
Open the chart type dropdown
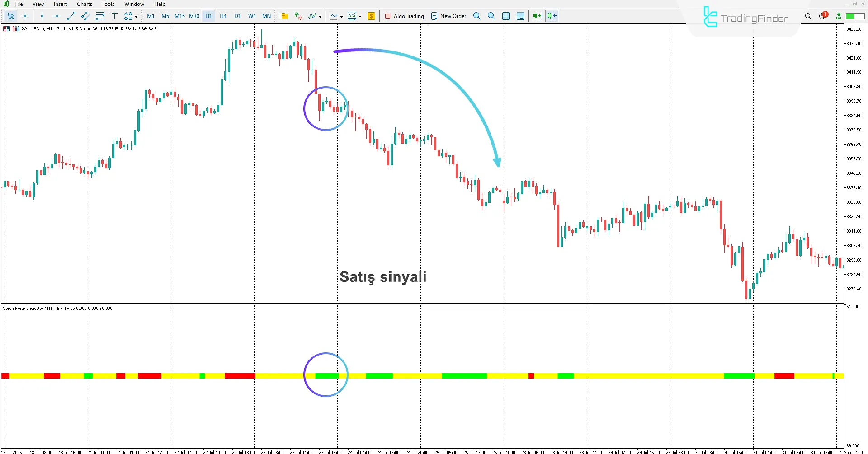(x=341, y=16)
